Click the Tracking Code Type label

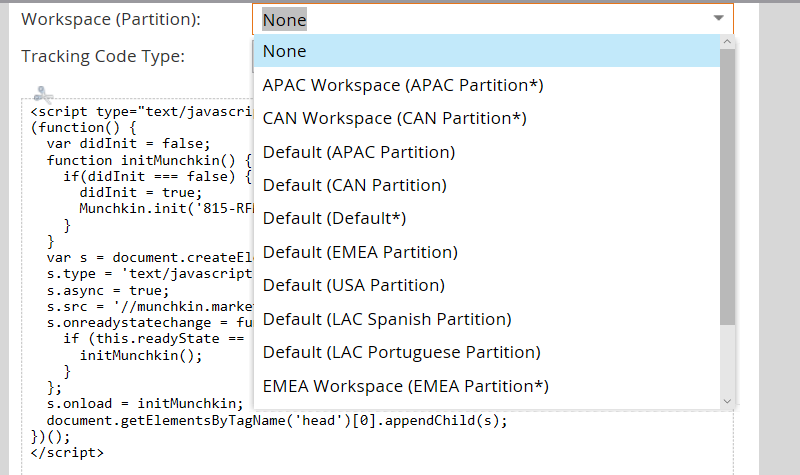click(x=103, y=56)
